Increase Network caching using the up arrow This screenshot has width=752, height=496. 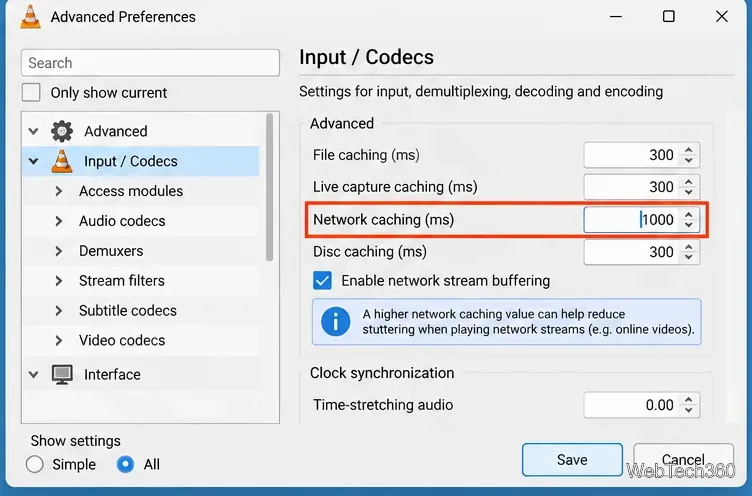(x=689, y=215)
